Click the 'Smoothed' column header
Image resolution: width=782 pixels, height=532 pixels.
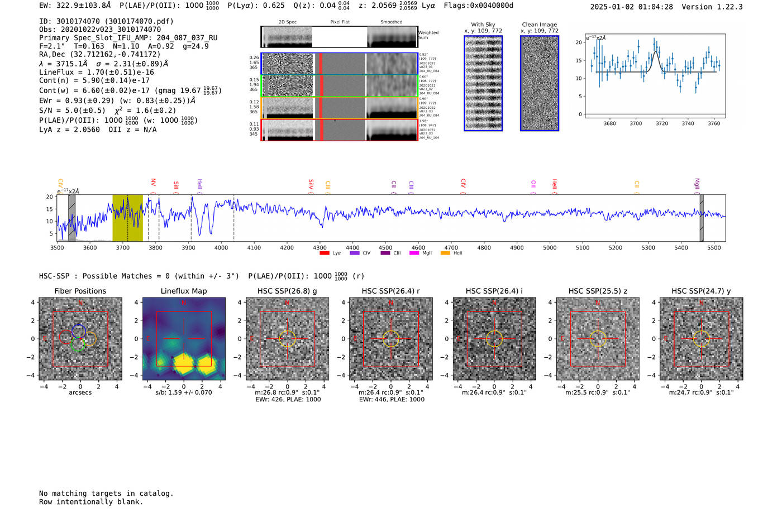click(391, 22)
